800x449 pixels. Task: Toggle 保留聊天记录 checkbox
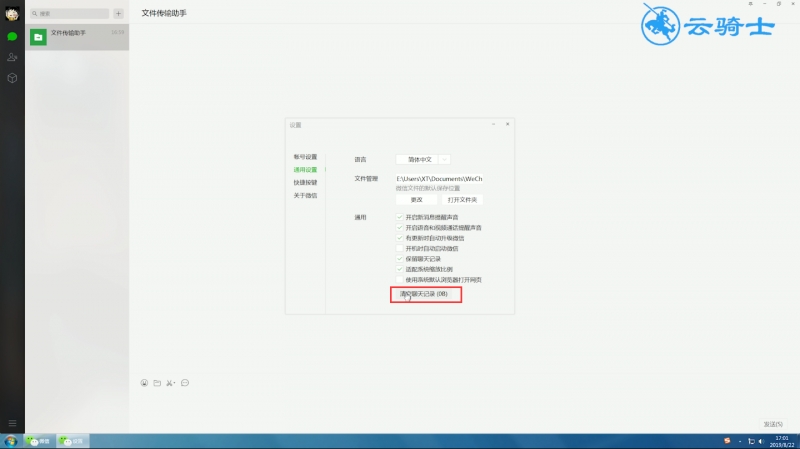pos(399,259)
